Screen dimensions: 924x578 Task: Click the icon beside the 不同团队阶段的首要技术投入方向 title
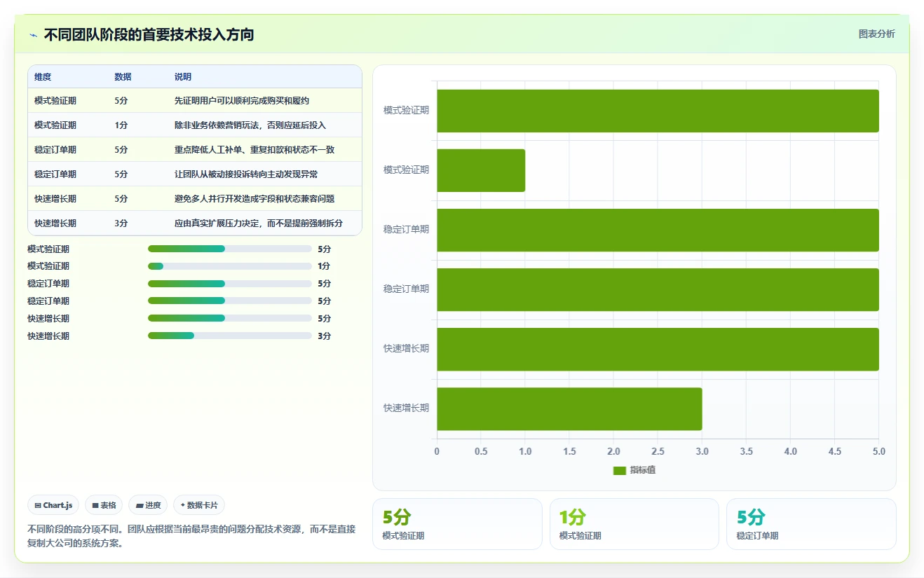pyautogui.click(x=34, y=35)
